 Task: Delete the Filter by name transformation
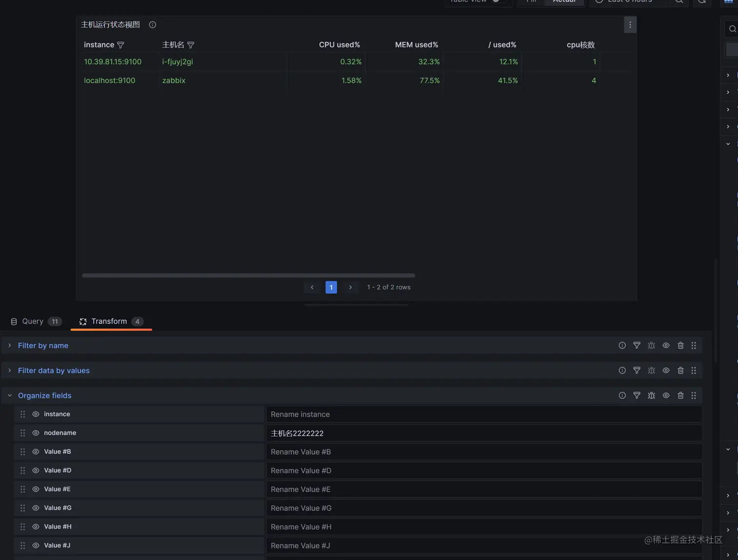[x=680, y=345]
